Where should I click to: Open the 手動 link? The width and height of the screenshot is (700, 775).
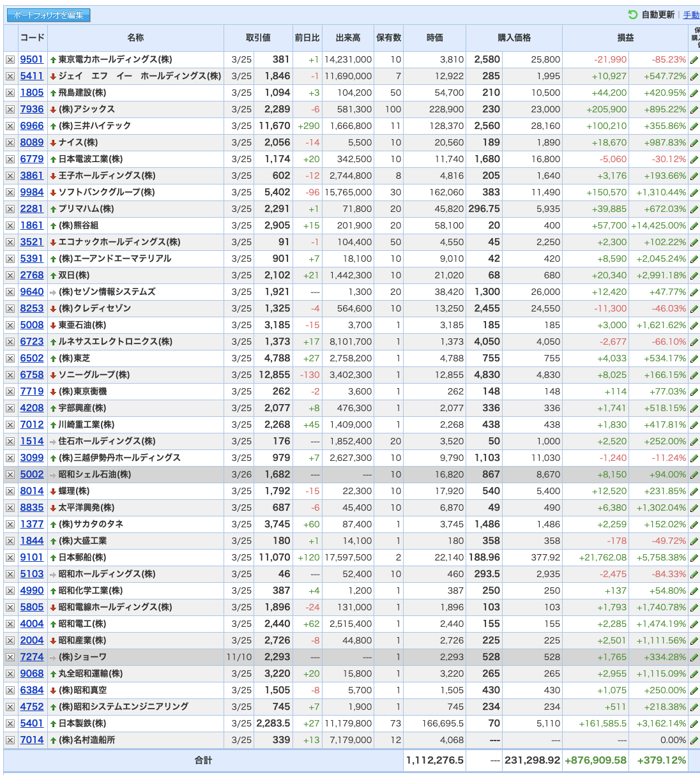click(x=691, y=15)
